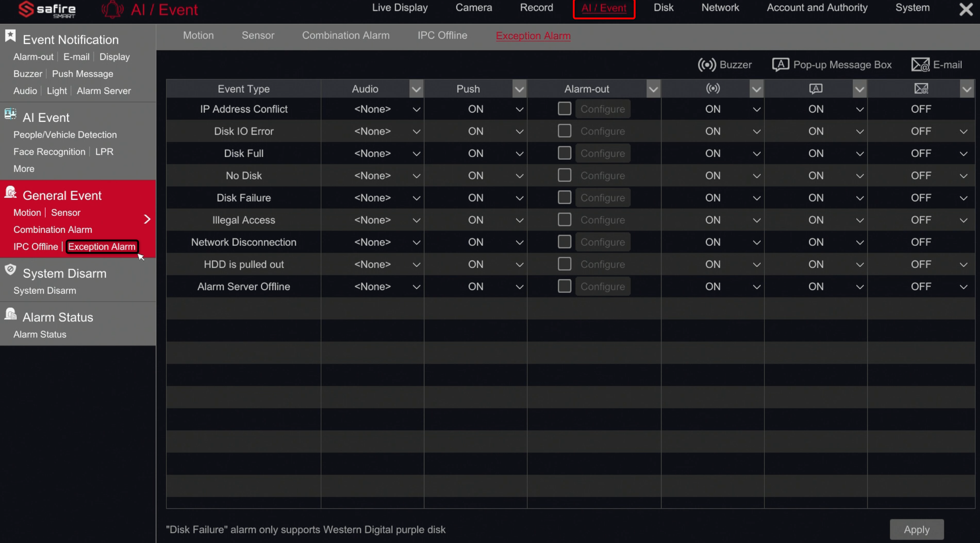The image size is (980, 543).
Task: Switch to the Sensor tab
Action: [x=258, y=35]
